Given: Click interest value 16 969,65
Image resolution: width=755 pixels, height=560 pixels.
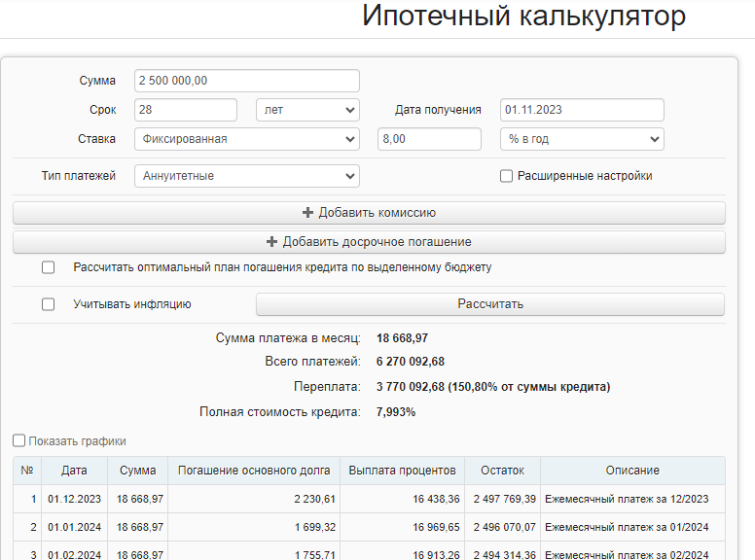Looking at the screenshot, I should [x=436, y=527].
